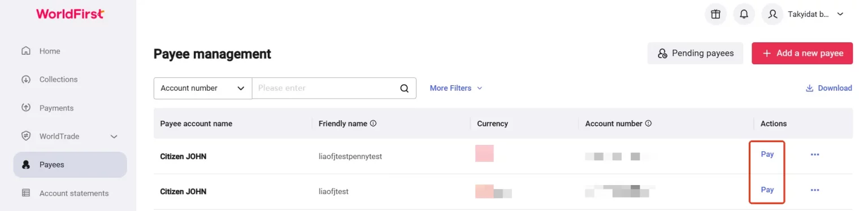The image size is (868, 211).
Task: Open more options for liaofjtest row
Action: 815,190
